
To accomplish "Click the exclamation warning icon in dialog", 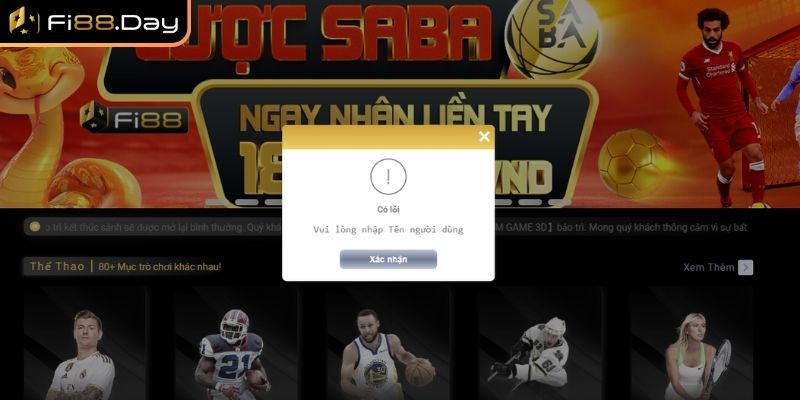I will pos(388,177).
